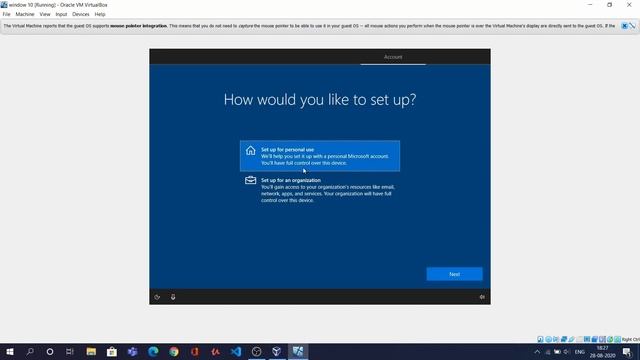Open the Machine menu
This screenshot has width=640, height=360.
[x=25, y=14]
